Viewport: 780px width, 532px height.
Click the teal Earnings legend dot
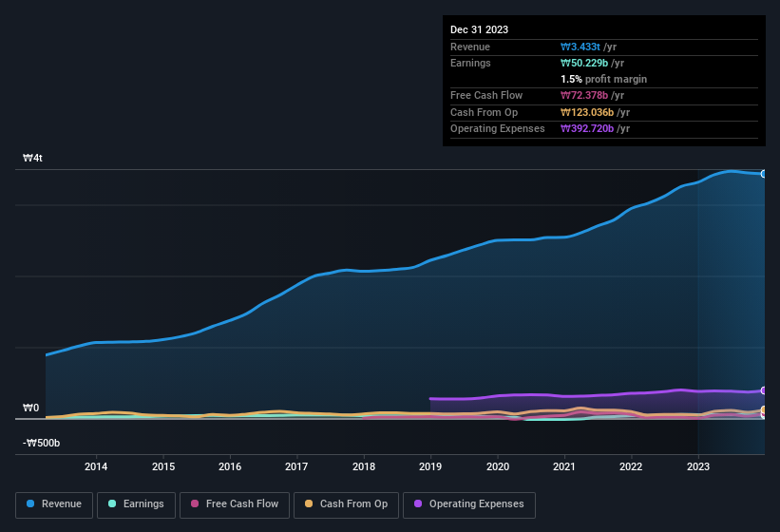(x=112, y=503)
